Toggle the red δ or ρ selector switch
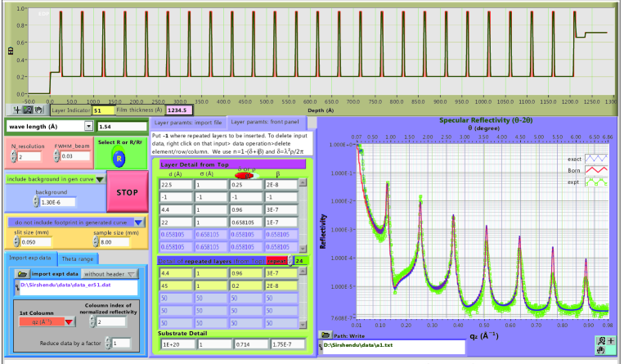 click(x=244, y=174)
